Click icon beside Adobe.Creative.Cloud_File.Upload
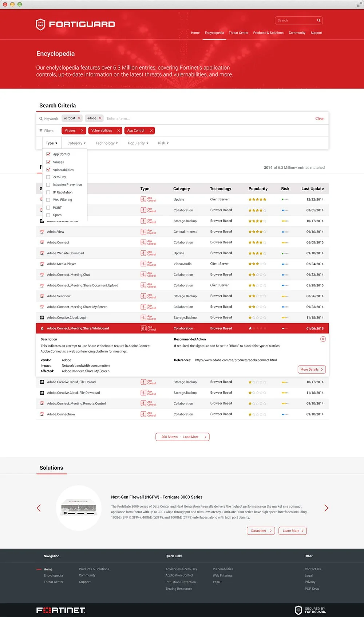 coord(42,382)
